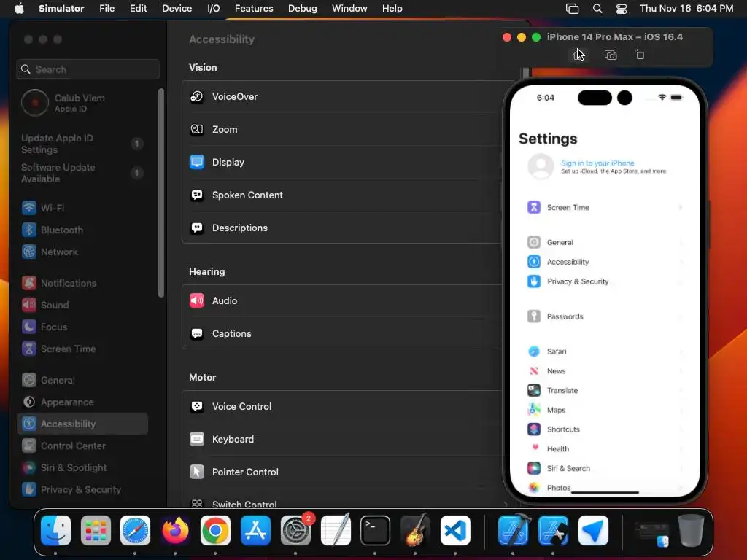Open Health in iPhone Settings
Screen dimensions: 747x560
tap(605, 449)
